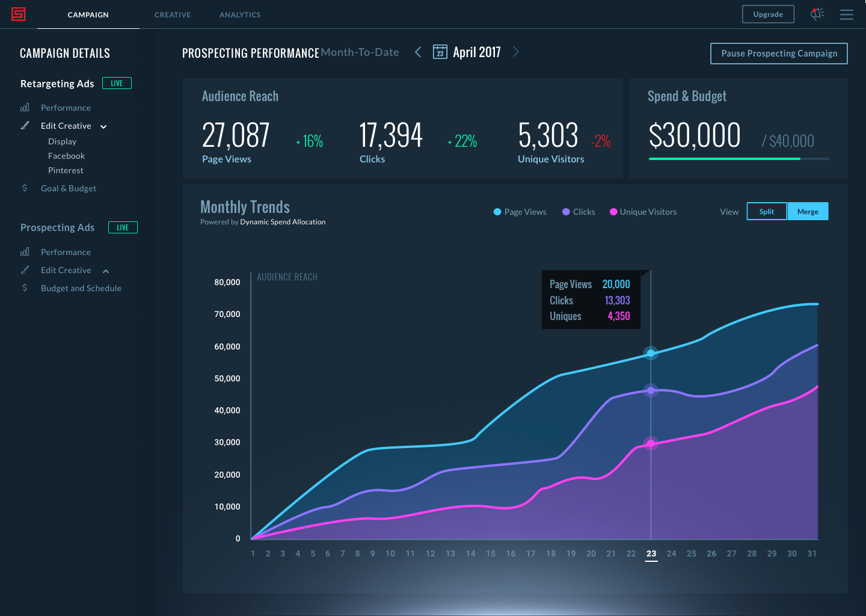Click Budget and Schedule dollar icon

tap(25, 288)
